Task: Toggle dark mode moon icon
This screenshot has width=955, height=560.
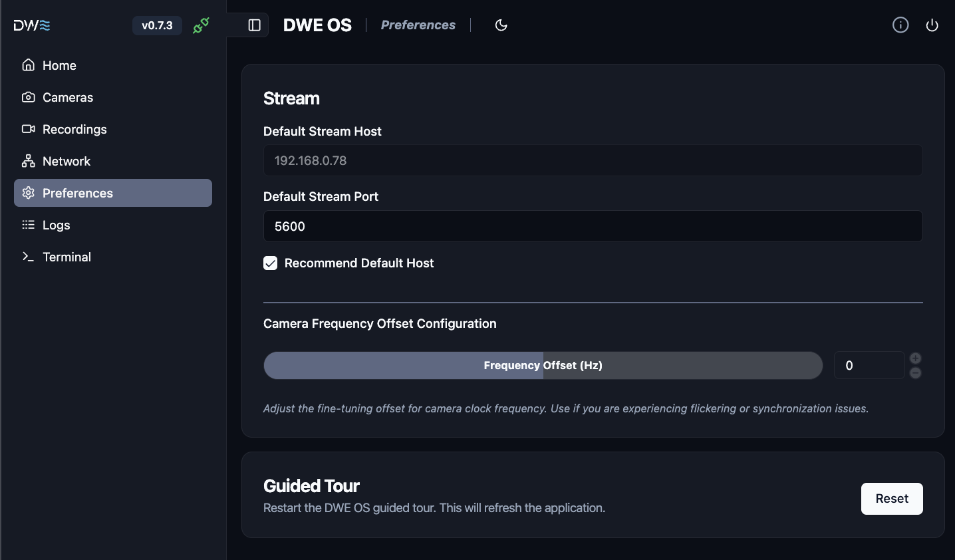Action: point(501,25)
